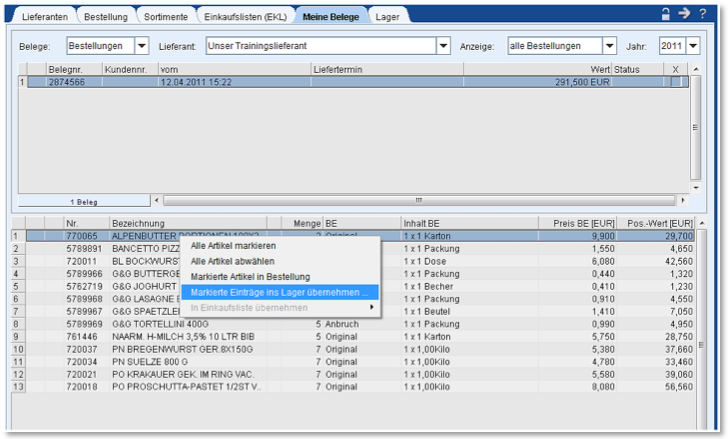
Task: Tick the X checkbox for order 2874566
Action: (676, 83)
